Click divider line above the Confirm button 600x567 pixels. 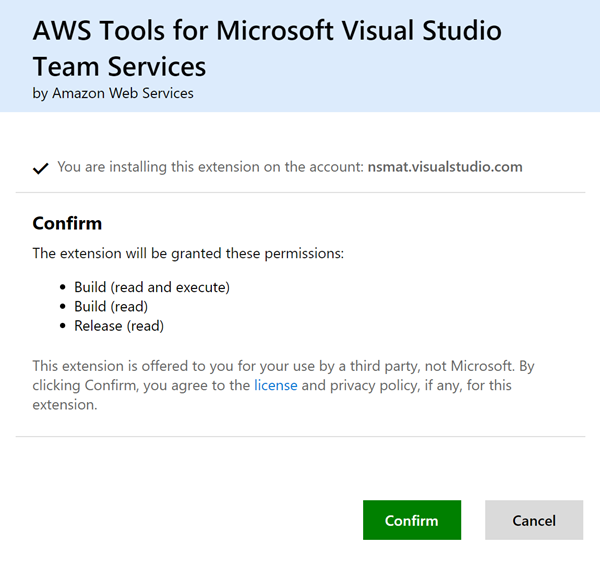[x=300, y=436]
